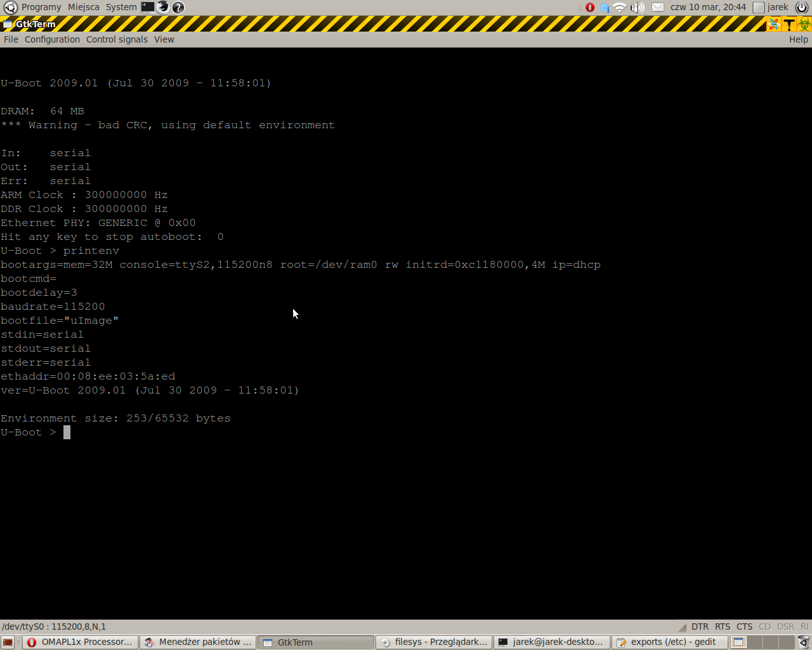Screen dimensions: 812x650
Task: Click the biohazard titlebar button
Action: (x=804, y=24)
